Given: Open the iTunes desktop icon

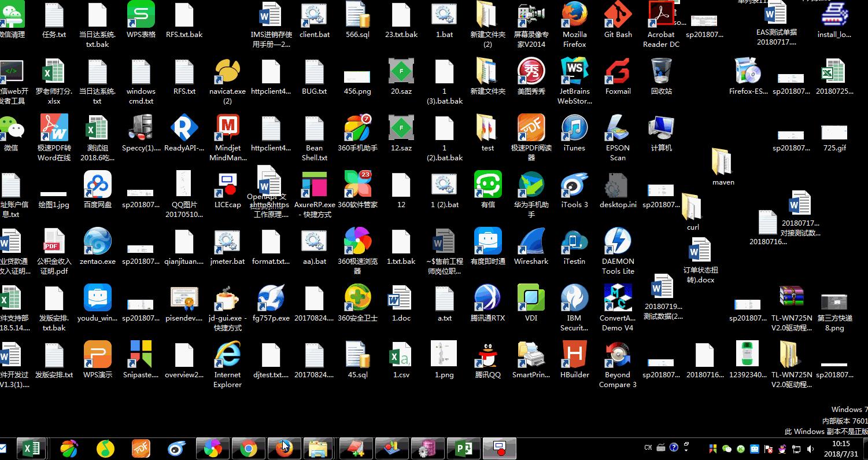Looking at the screenshot, I should click(x=574, y=128).
